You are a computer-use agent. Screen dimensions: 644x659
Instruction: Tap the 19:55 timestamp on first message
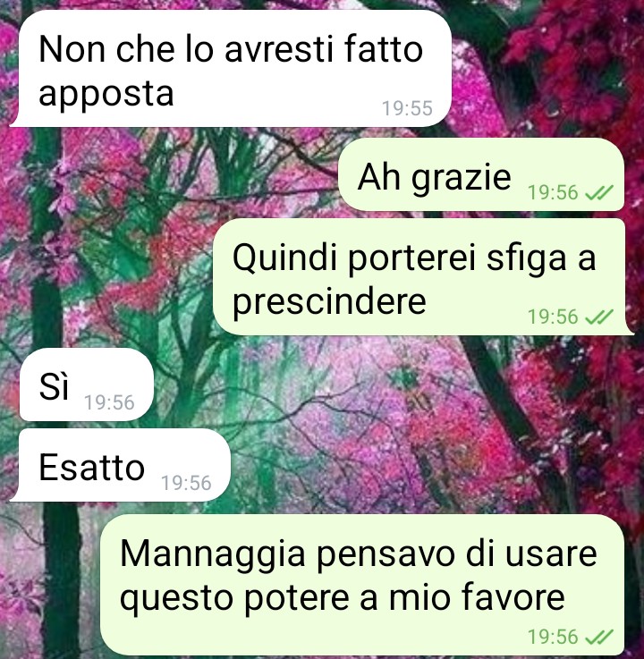pos(407,108)
